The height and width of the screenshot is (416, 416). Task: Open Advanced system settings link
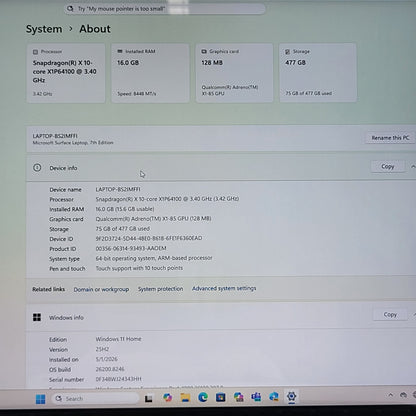224,288
